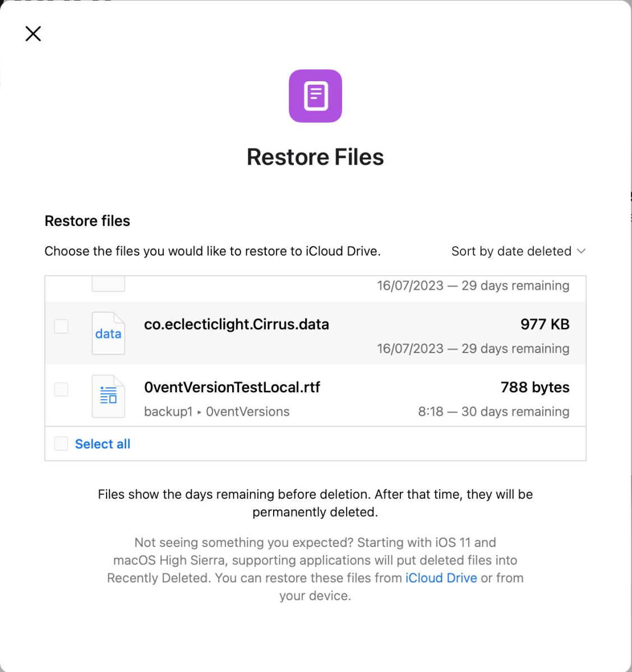632x672 pixels.
Task: Click the 29 days remaining text for Cirrus.data
Action: click(x=473, y=348)
